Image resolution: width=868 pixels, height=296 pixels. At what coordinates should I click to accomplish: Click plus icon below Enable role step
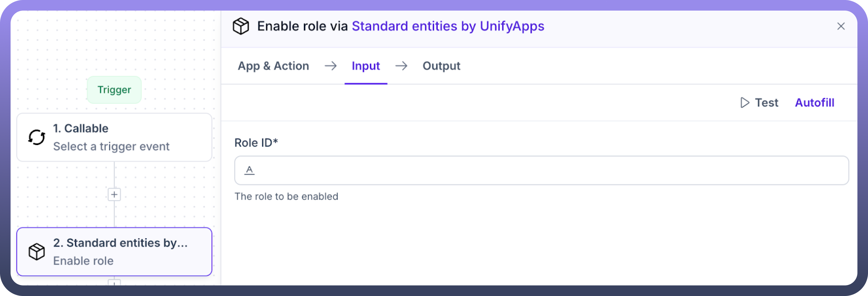(114, 282)
